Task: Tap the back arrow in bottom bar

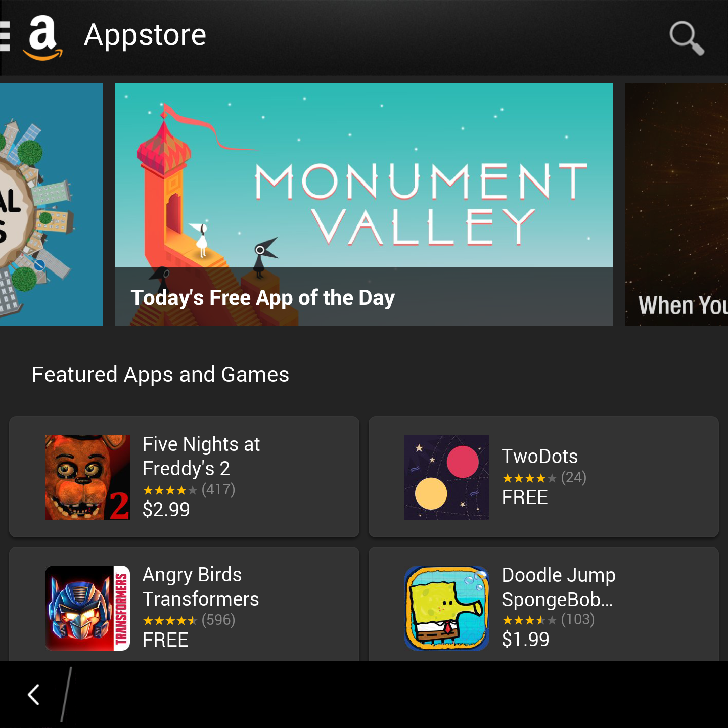Action: tap(33, 695)
